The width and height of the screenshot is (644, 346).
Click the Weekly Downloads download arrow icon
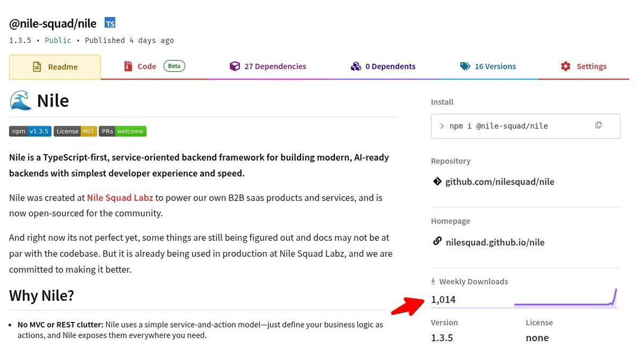pyautogui.click(x=433, y=281)
